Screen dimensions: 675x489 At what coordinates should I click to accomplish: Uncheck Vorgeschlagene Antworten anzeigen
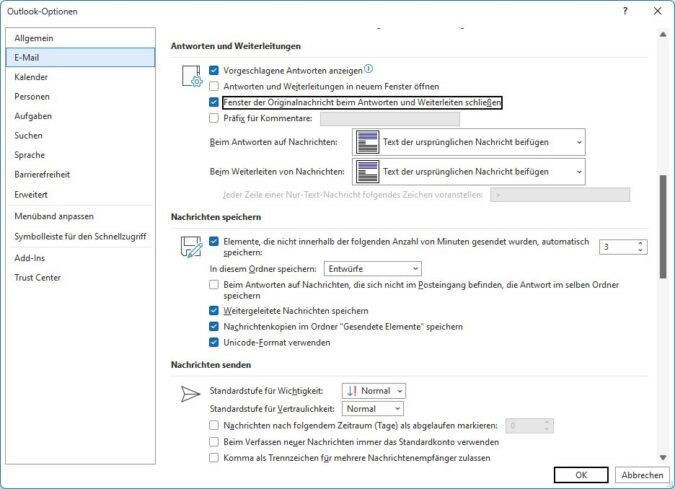(x=214, y=70)
